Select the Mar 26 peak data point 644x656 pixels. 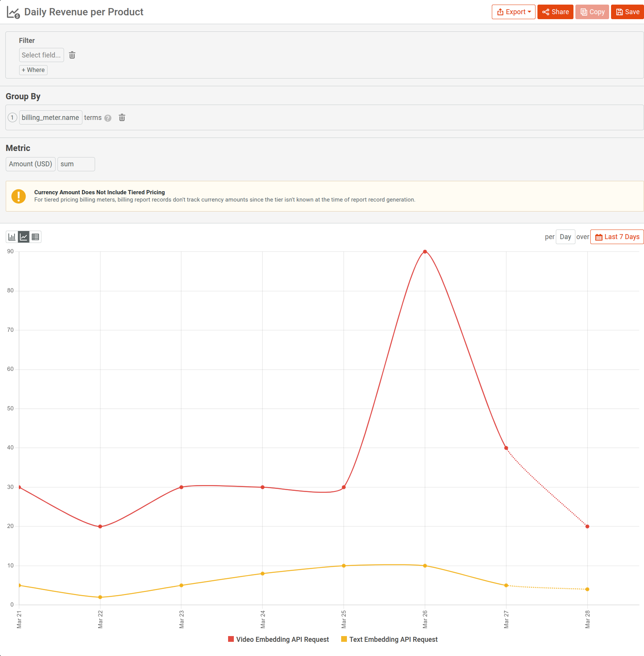425,251
